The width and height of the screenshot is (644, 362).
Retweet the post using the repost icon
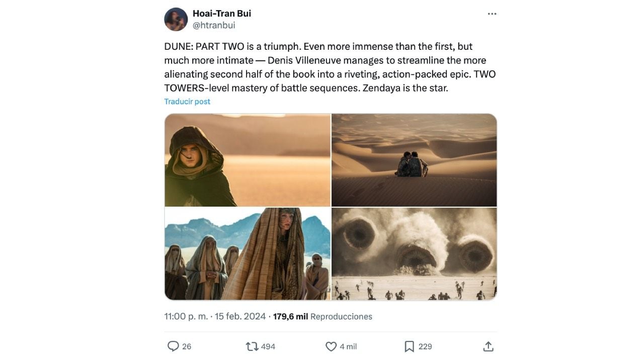click(x=252, y=346)
